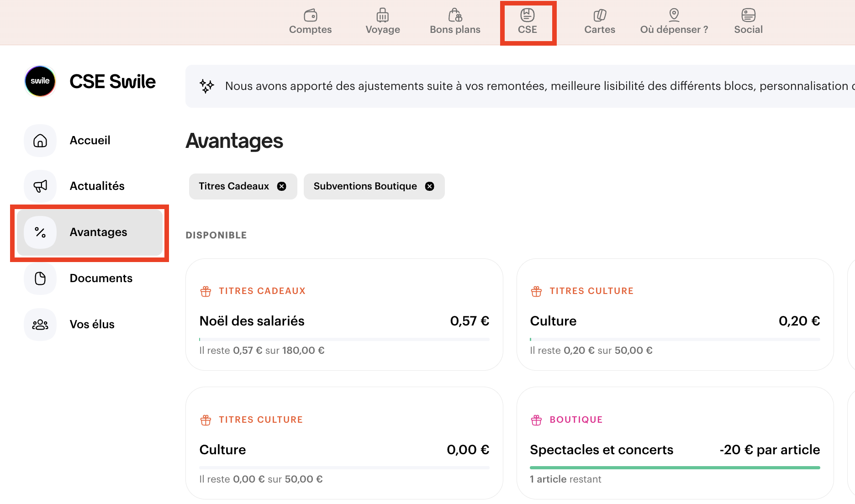Go to Bons plans section
Image resolution: width=855 pixels, height=504 pixels.
(455, 22)
